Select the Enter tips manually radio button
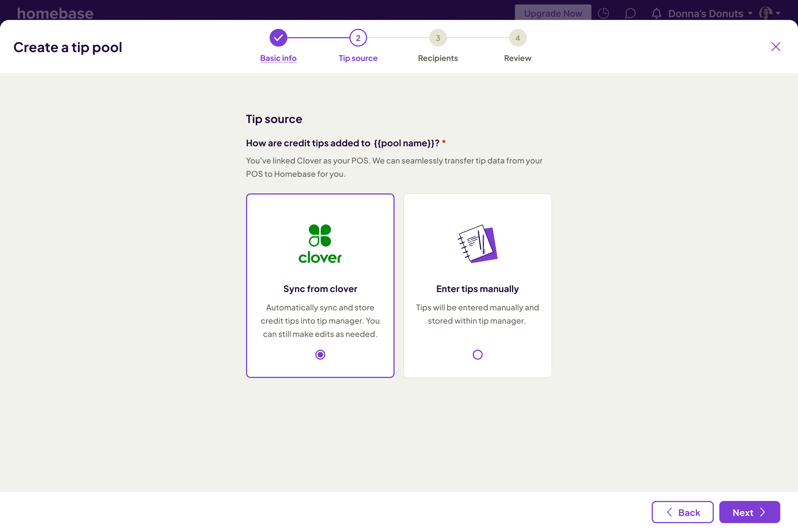Viewport: 798px width, 532px height. (477, 355)
